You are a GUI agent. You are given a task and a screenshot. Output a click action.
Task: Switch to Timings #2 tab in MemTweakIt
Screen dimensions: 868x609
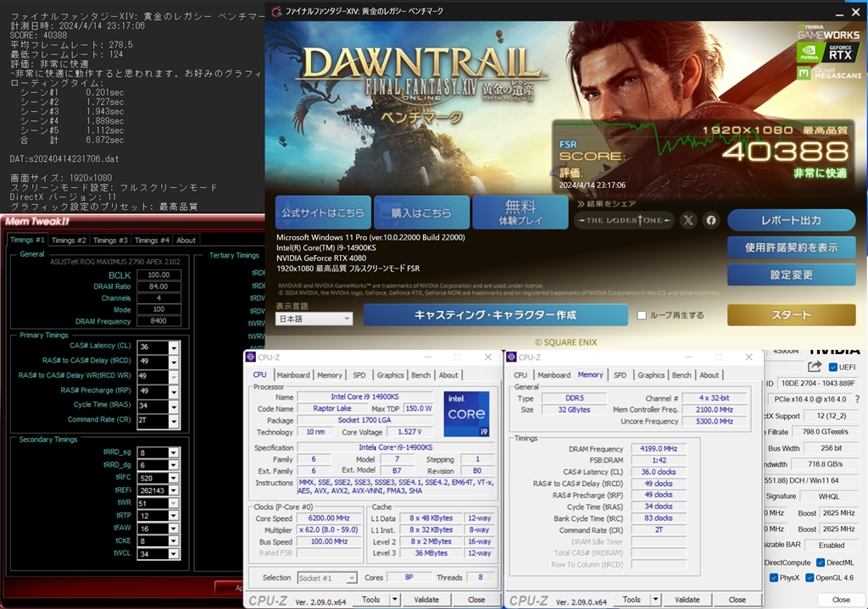(x=68, y=241)
